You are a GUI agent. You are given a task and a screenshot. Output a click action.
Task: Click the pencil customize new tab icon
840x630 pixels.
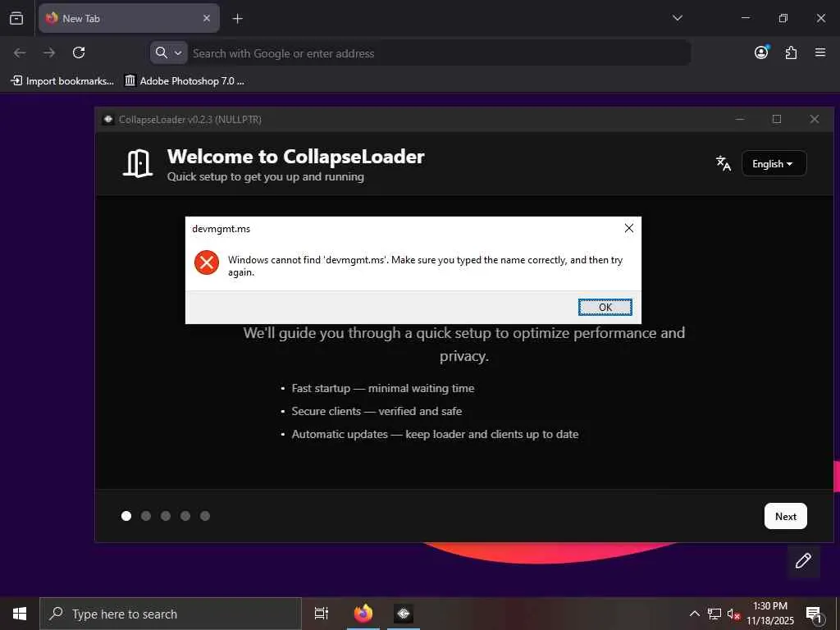pos(803,561)
